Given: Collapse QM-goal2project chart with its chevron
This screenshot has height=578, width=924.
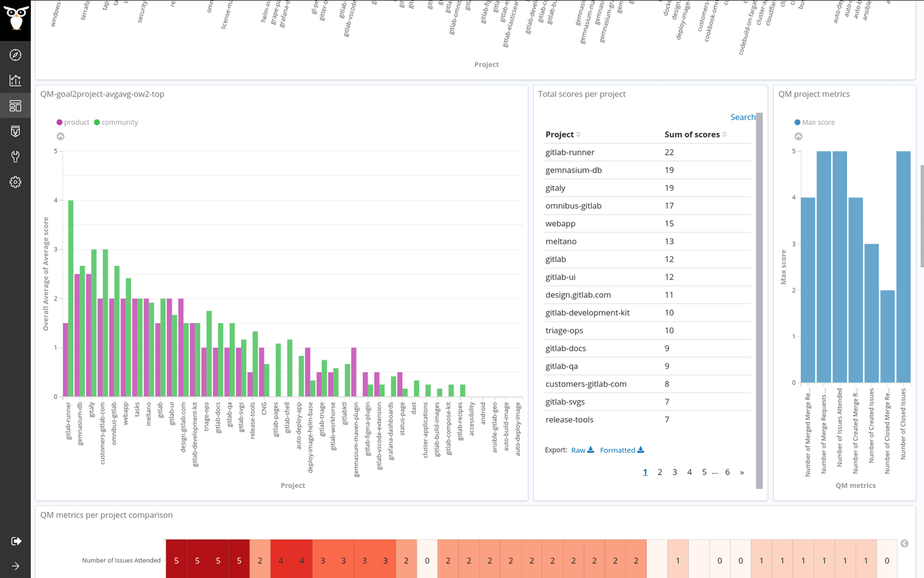Looking at the screenshot, I should click(60, 136).
